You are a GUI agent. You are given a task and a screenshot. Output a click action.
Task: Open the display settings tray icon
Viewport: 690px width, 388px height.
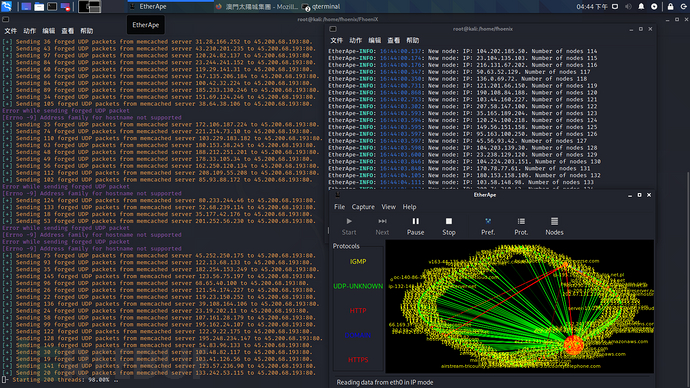click(x=615, y=7)
